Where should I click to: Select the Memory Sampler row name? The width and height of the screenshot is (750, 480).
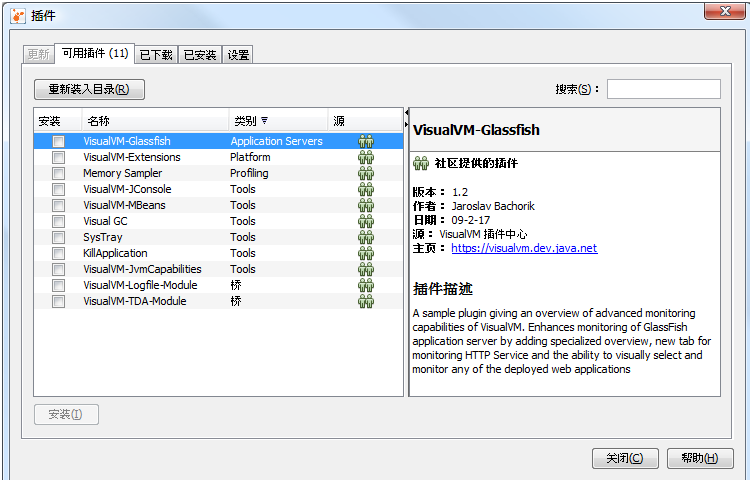[x=122, y=174]
